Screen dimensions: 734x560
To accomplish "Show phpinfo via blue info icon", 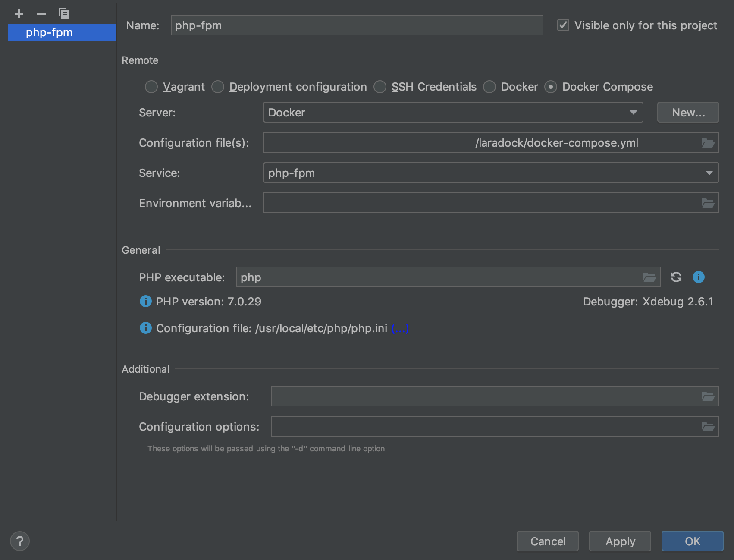I will (698, 277).
